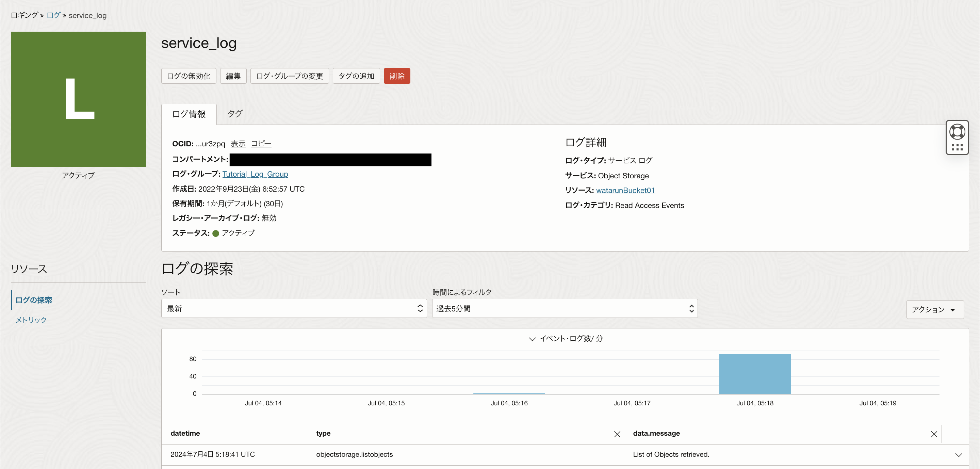Open the ソート 最新 dropdown
Screen dimensions: 980x469
point(294,308)
